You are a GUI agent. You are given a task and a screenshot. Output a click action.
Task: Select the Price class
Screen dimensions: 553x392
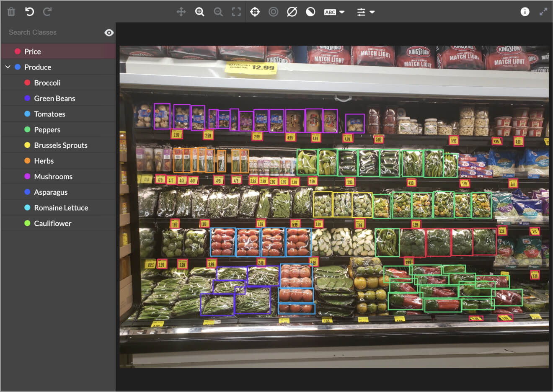click(x=33, y=52)
